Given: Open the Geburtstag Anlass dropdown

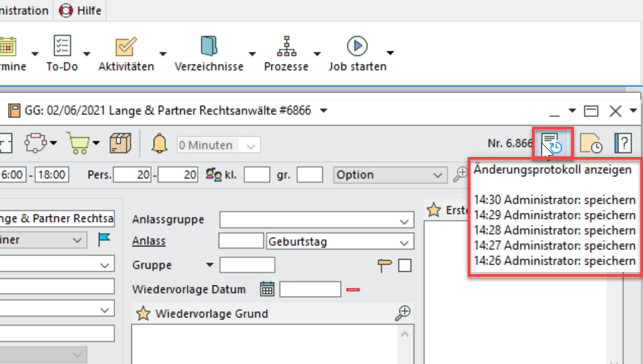Looking at the screenshot, I should (405, 242).
